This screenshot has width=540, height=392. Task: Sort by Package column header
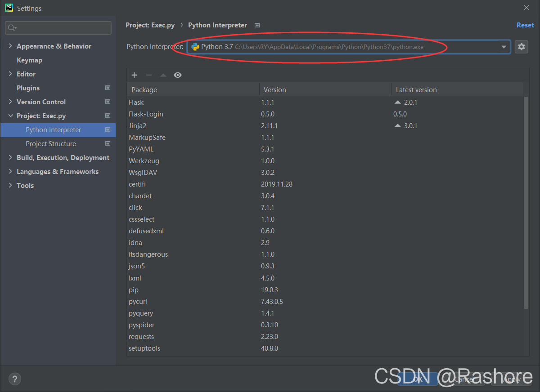[193, 89]
